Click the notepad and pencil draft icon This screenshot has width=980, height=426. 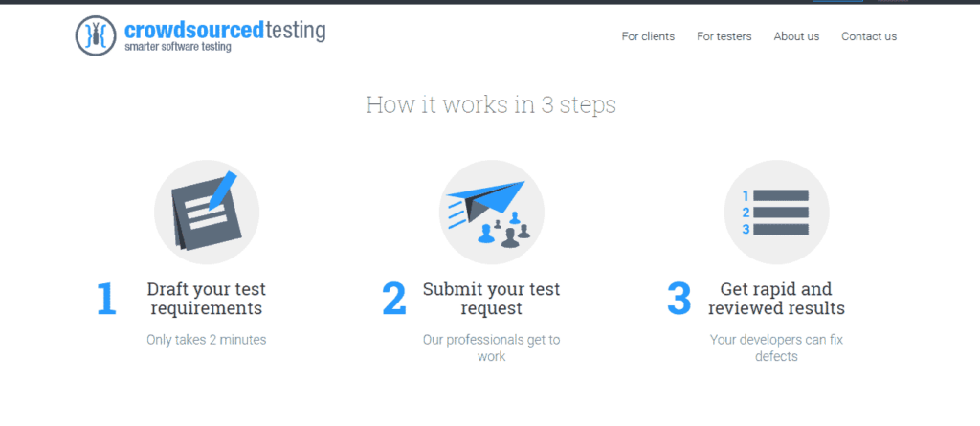207,212
